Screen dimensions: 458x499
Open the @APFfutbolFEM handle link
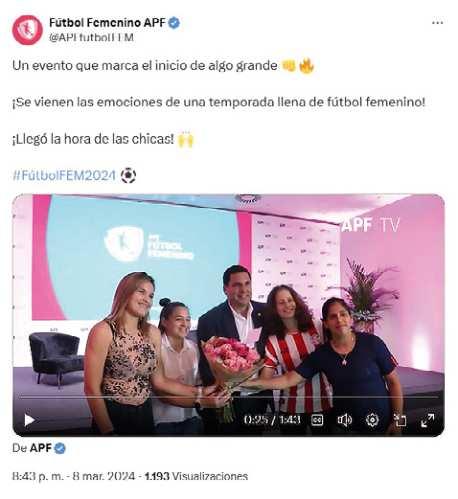pyautogui.click(x=91, y=37)
